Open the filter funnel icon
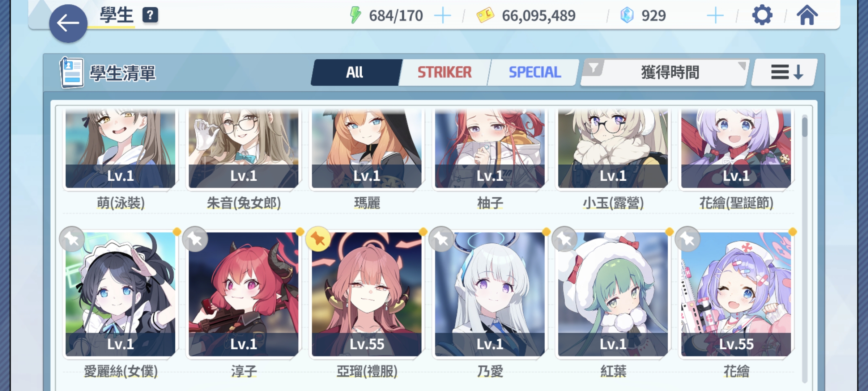This screenshot has height=391, width=868. tap(593, 68)
